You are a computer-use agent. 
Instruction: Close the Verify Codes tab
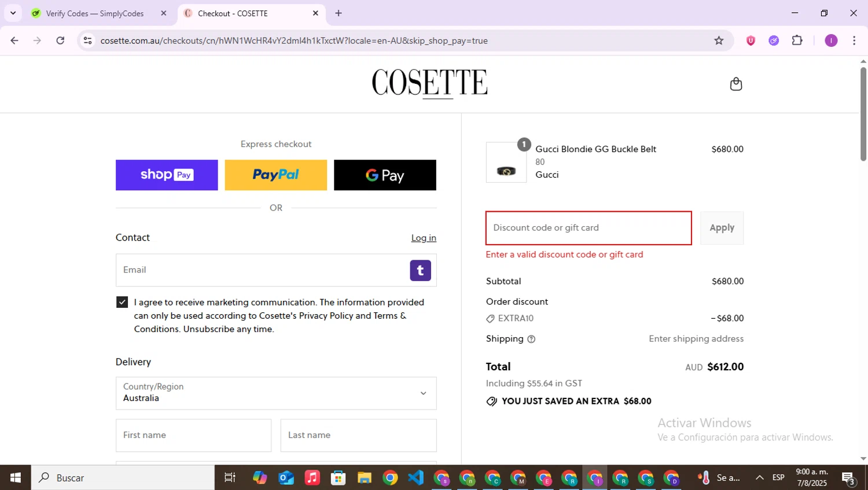(x=164, y=13)
